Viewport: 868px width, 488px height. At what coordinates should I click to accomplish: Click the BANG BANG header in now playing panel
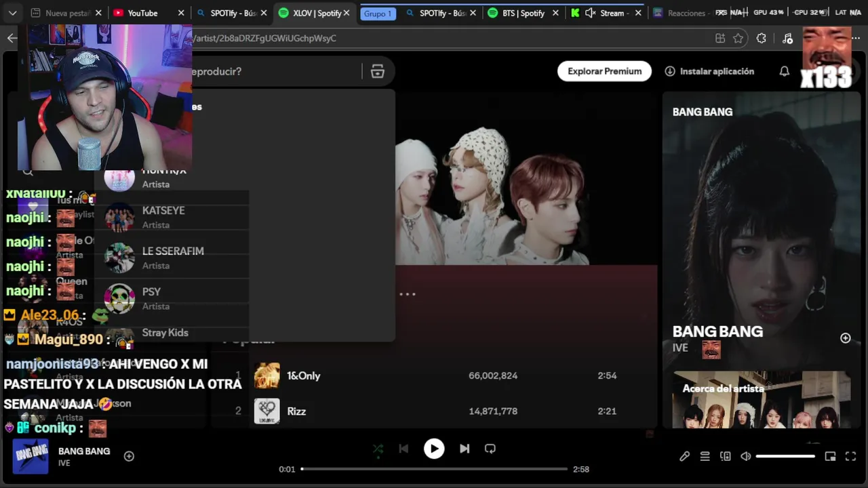click(703, 112)
